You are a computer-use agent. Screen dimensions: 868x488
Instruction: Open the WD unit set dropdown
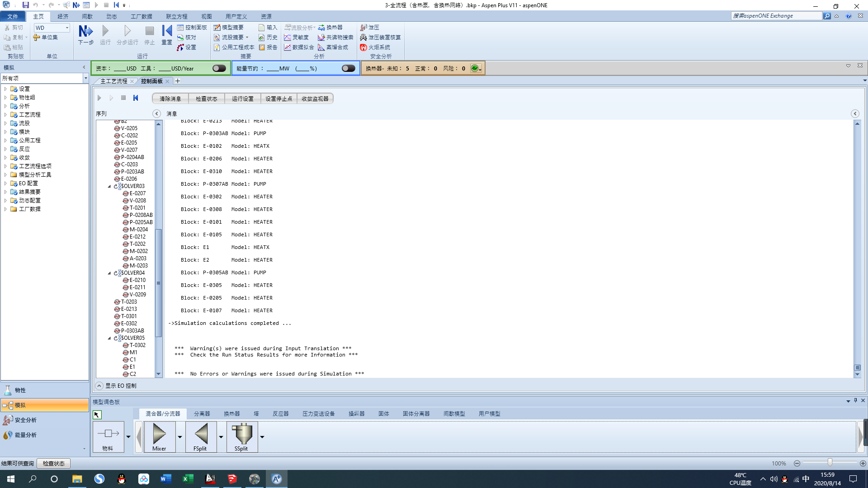pos(67,28)
